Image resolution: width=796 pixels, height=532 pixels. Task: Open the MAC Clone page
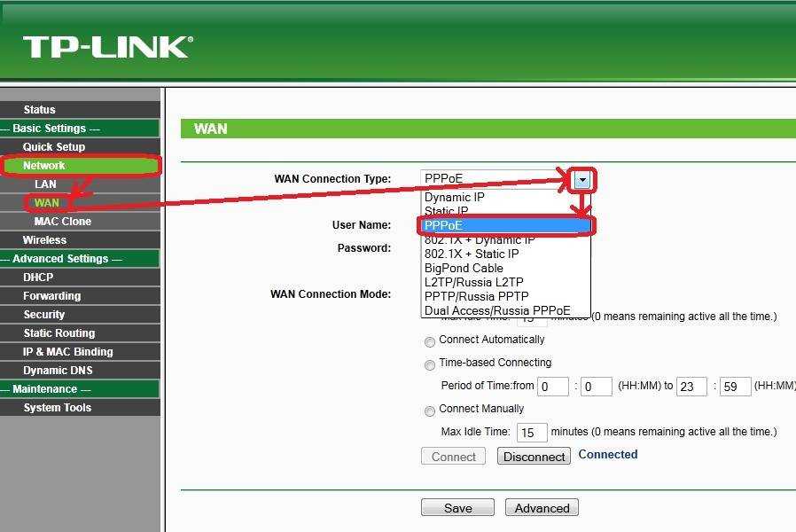pos(62,222)
